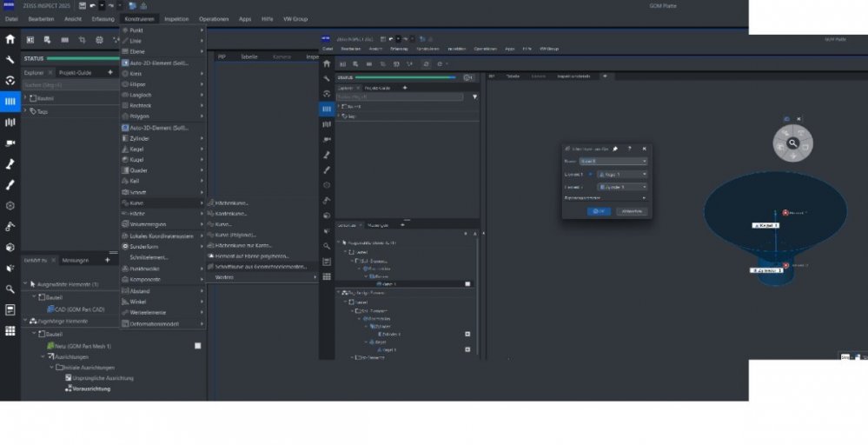This screenshot has width=868, height=445.
Task: Collapse the Ausrichtungen tree node
Action: (41, 356)
